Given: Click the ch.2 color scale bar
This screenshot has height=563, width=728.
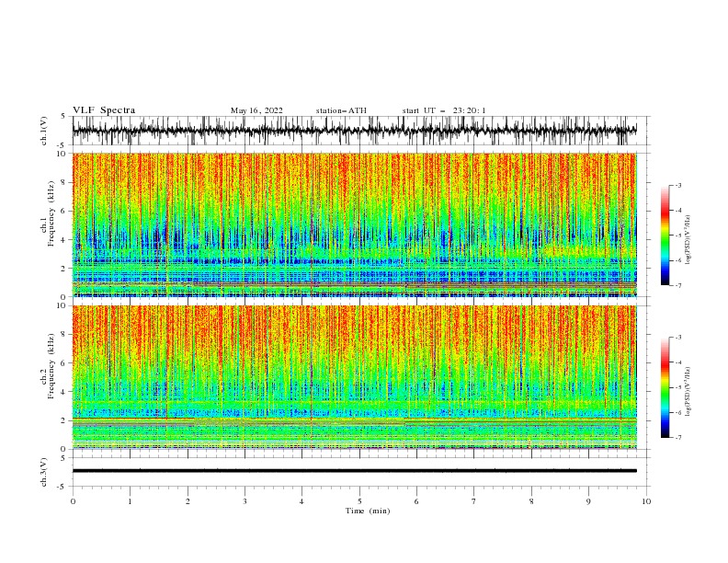Looking at the screenshot, I should (x=665, y=387).
